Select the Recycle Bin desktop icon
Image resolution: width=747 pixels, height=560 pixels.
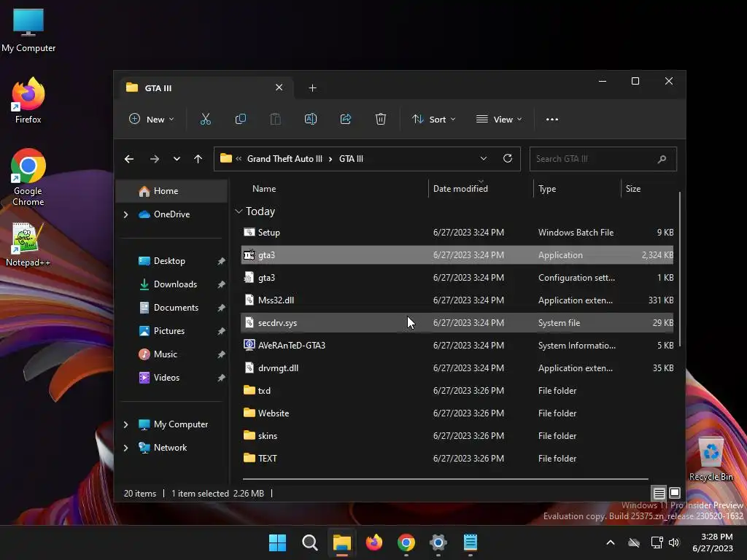(711, 458)
